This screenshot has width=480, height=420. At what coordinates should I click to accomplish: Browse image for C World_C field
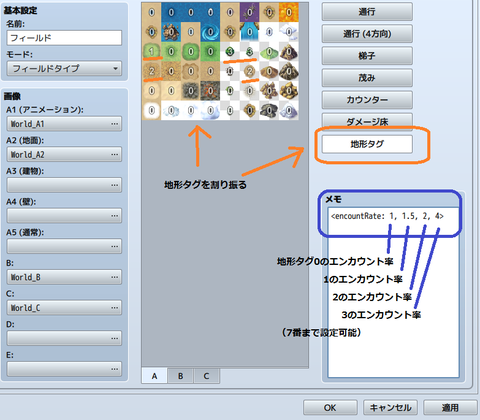pyautogui.click(x=64, y=308)
